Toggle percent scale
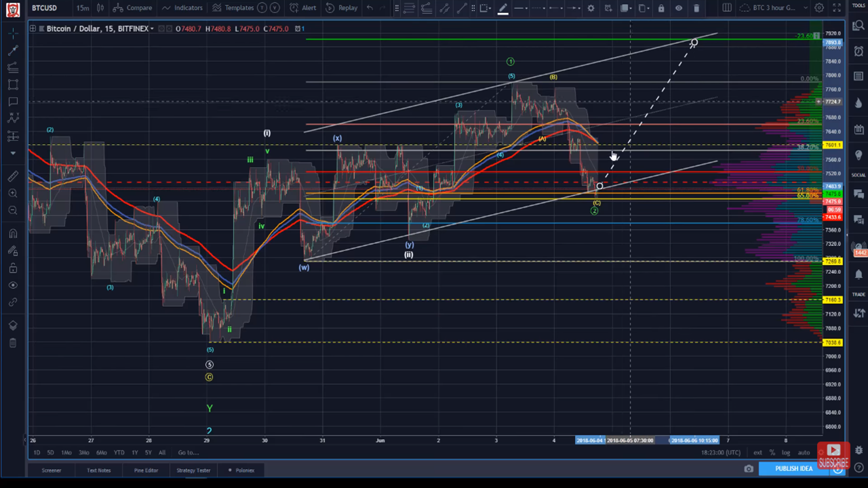This screenshot has width=868, height=488. click(772, 453)
